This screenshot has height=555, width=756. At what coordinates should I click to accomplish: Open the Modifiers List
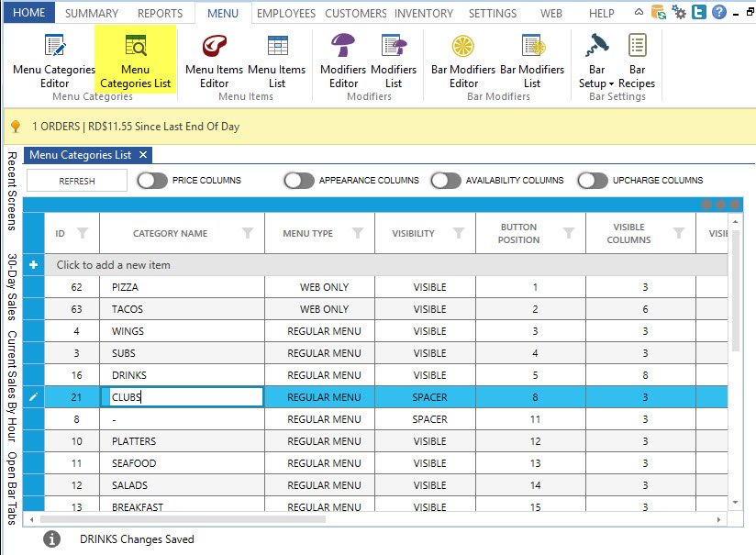(x=393, y=61)
